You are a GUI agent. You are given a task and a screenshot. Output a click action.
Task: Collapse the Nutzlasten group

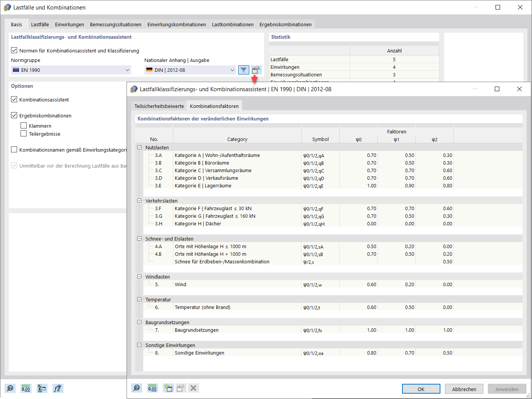pyautogui.click(x=139, y=147)
